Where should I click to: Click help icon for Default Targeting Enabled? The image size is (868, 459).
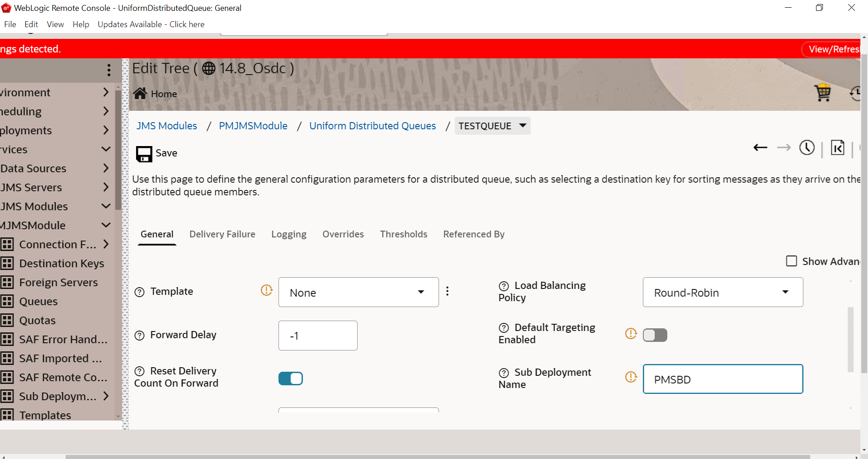click(x=504, y=328)
